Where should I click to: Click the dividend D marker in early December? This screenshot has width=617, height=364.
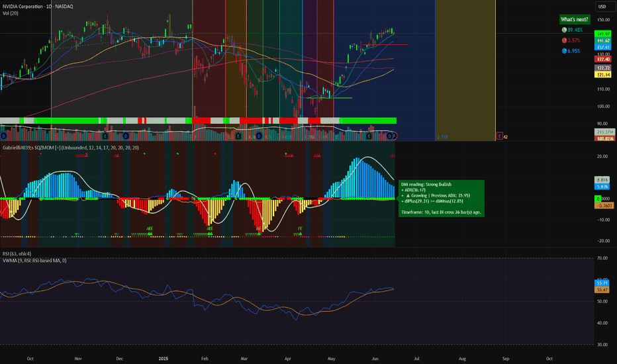pyautogui.click(x=126, y=136)
